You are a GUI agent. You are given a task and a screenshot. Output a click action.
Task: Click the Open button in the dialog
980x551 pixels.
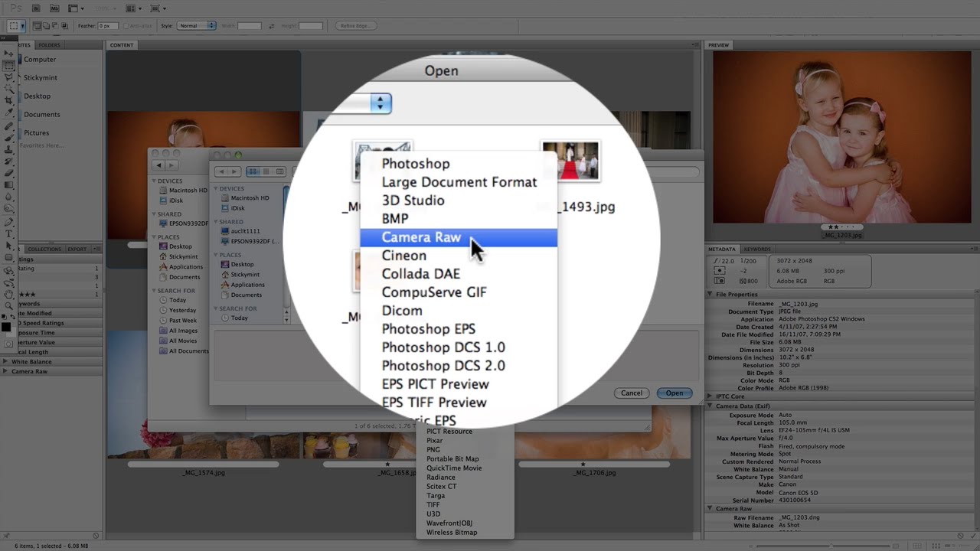[x=675, y=393]
